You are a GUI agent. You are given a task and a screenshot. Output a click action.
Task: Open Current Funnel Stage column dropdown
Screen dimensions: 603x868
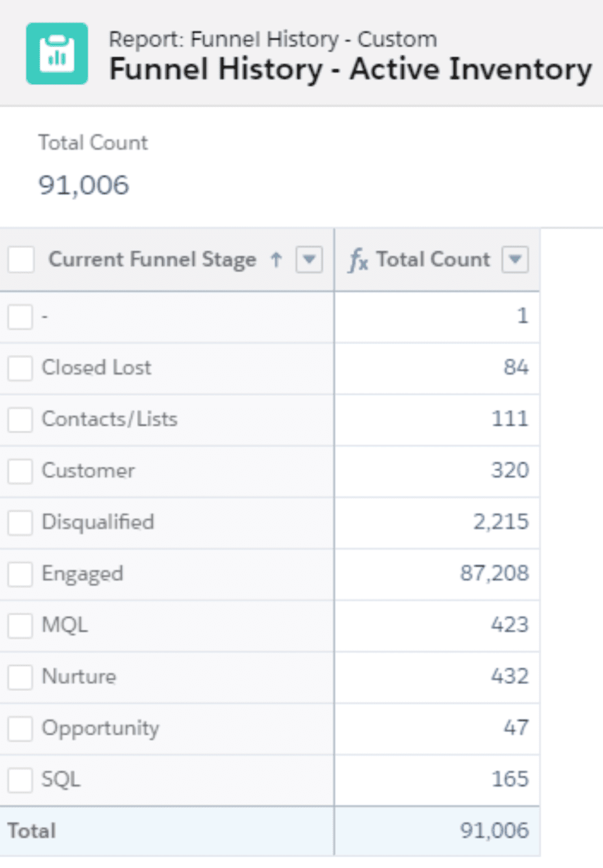pyautogui.click(x=309, y=259)
